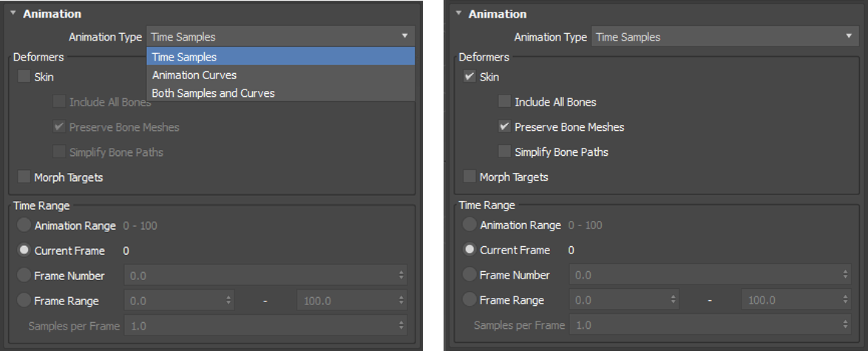Tick Simplify Bone Paths in right panel

coord(504,152)
